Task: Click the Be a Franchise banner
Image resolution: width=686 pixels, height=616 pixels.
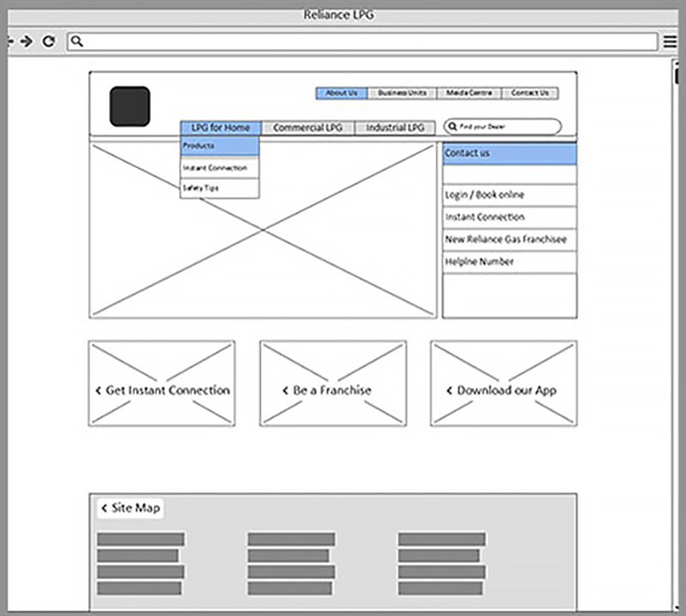Action: 333,390
